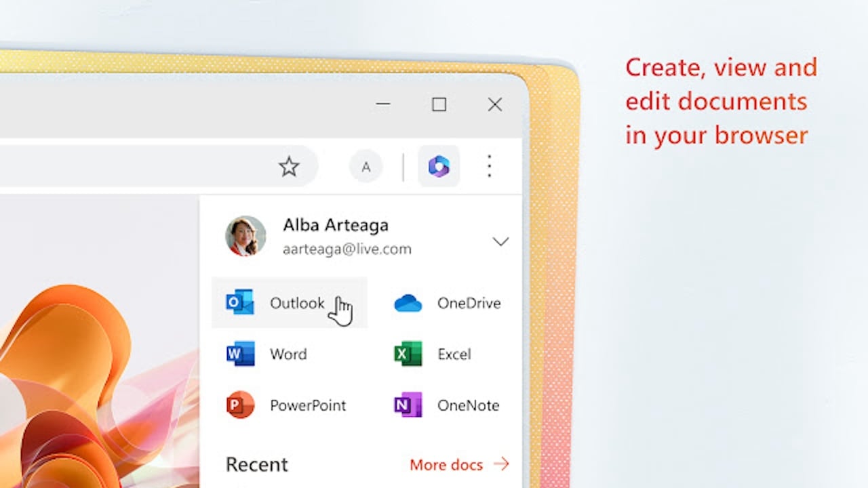Bookmark the page with the star icon
Image resolution: width=868 pixels, height=488 pixels.
289,167
